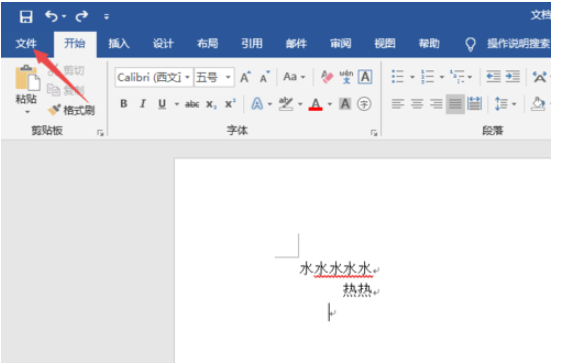Click the lightbulb search icon
The width and height of the screenshot is (568, 363).
470,45
